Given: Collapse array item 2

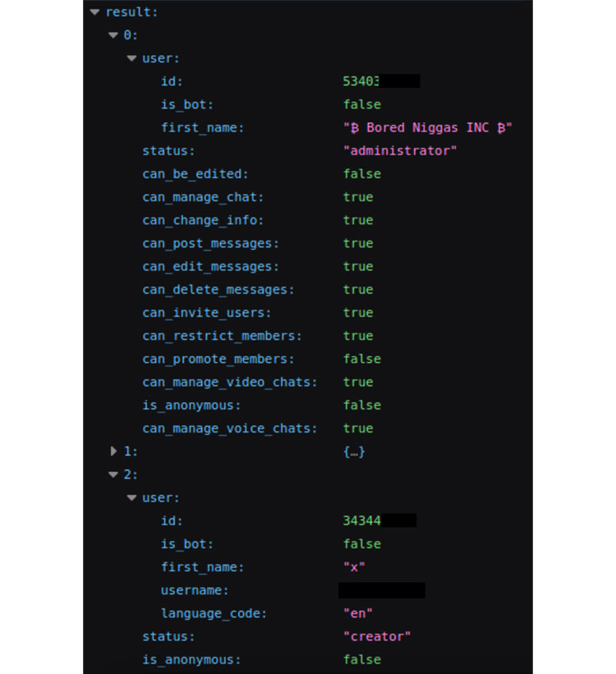Looking at the screenshot, I should click(113, 475).
